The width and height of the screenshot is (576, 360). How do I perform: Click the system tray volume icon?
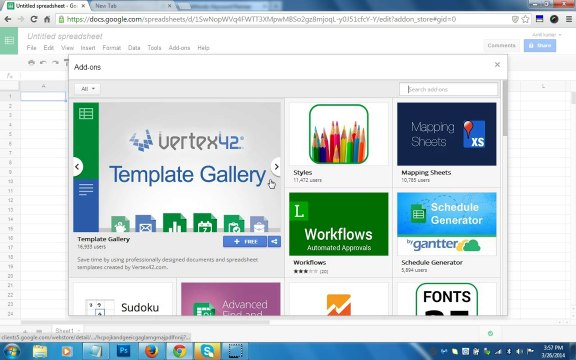click(519, 352)
